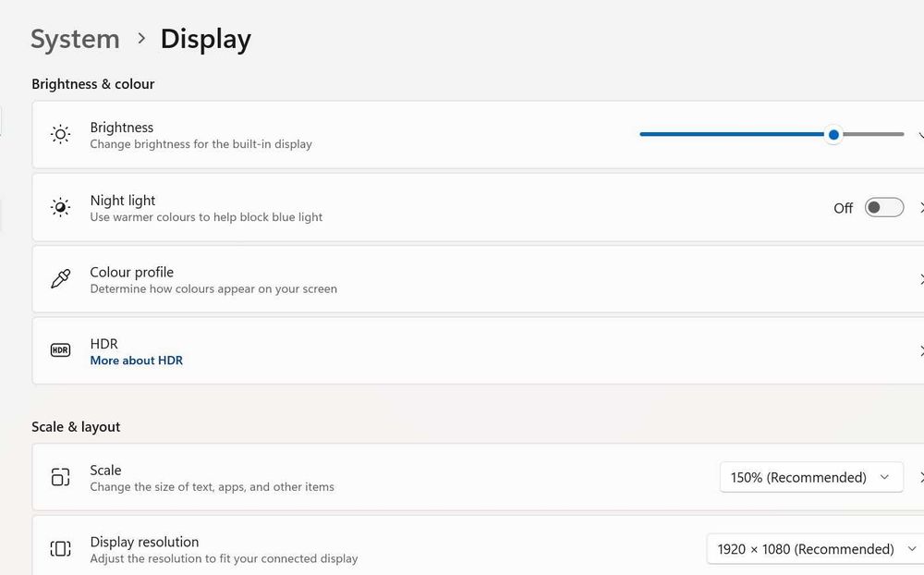
Task: Open the Scale 150% dropdown
Action: tap(810, 477)
